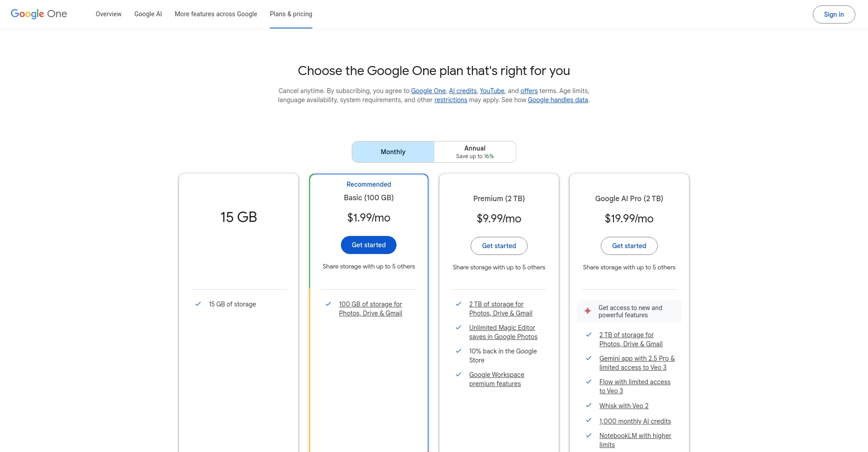
Task: Click checkmark next to 100 GB of storage
Action: point(328,304)
